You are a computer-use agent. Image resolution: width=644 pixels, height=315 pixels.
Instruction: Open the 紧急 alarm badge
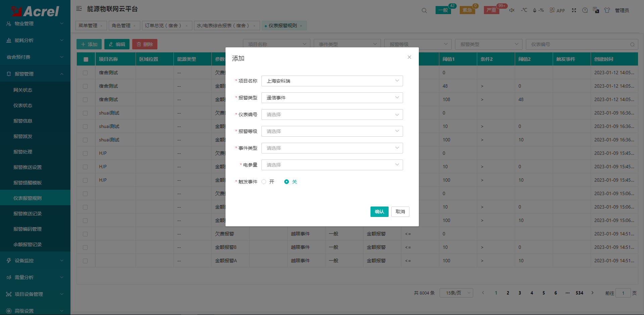[467, 10]
